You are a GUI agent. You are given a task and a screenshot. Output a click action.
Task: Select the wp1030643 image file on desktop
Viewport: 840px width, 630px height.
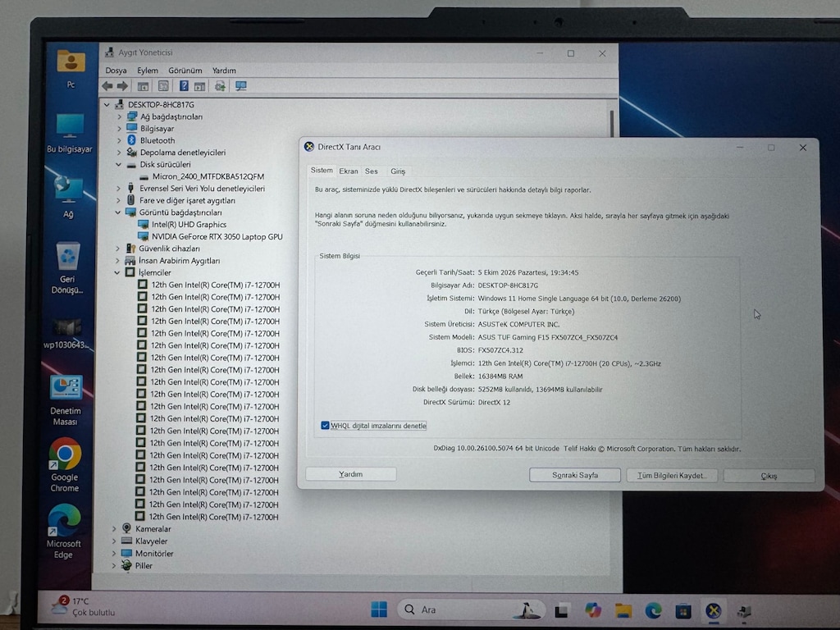tap(66, 333)
